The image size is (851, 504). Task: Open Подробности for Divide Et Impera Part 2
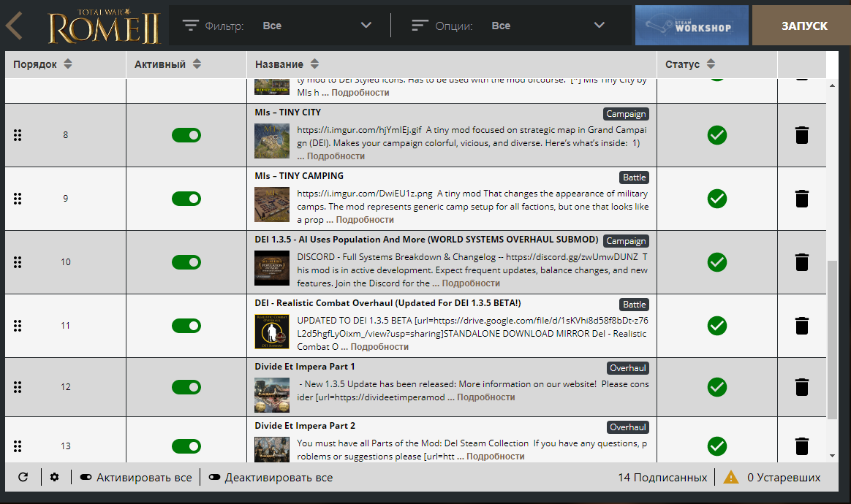click(x=496, y=457)
